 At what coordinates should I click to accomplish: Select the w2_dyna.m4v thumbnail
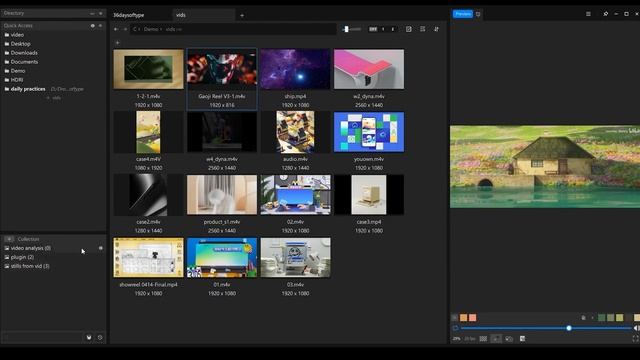pyautogui.click(x=369, y=69)
